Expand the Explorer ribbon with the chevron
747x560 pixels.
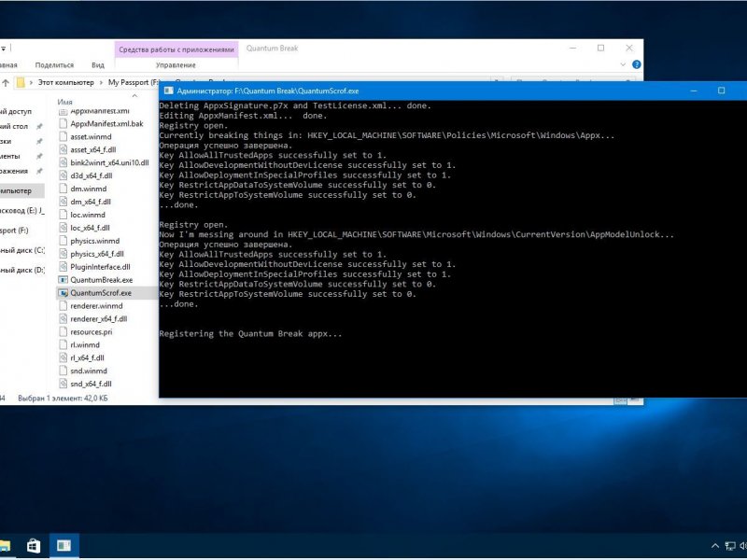pos(623,64)
